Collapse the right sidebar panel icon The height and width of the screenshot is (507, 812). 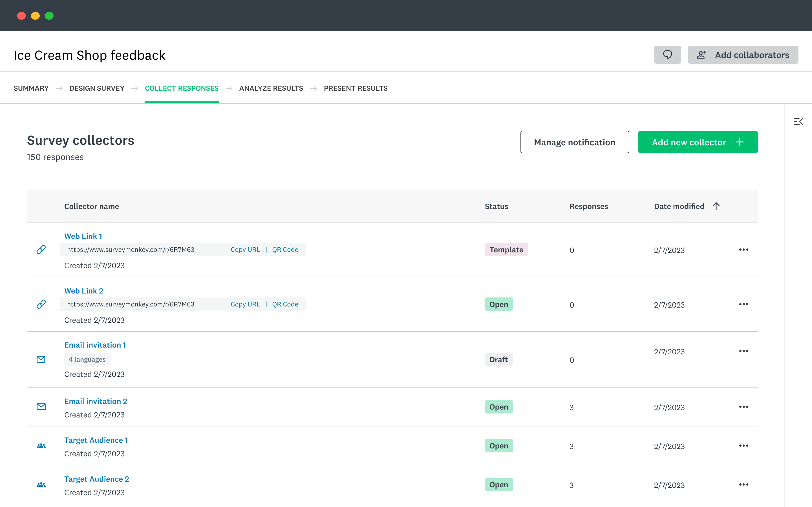[798, 122]
